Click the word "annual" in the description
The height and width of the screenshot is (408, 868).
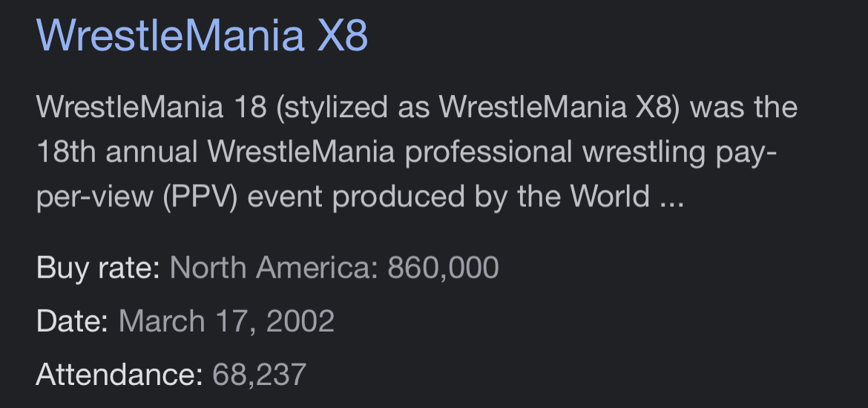151,152
